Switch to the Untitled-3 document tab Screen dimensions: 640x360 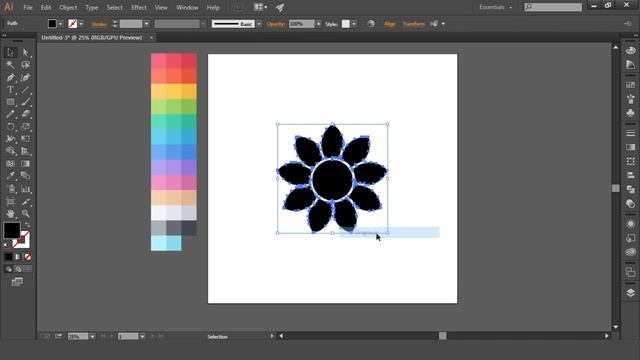(92, 38)
